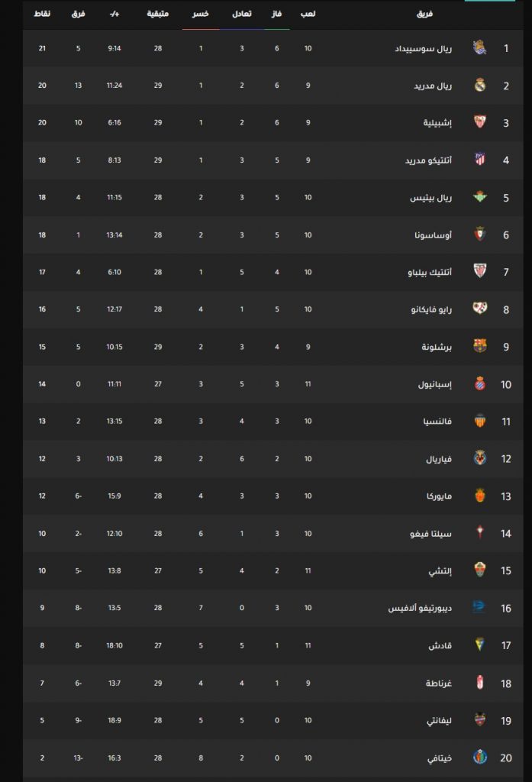Select the ديبورتيفو ألافيس team row name

click(x=420, y=608)
